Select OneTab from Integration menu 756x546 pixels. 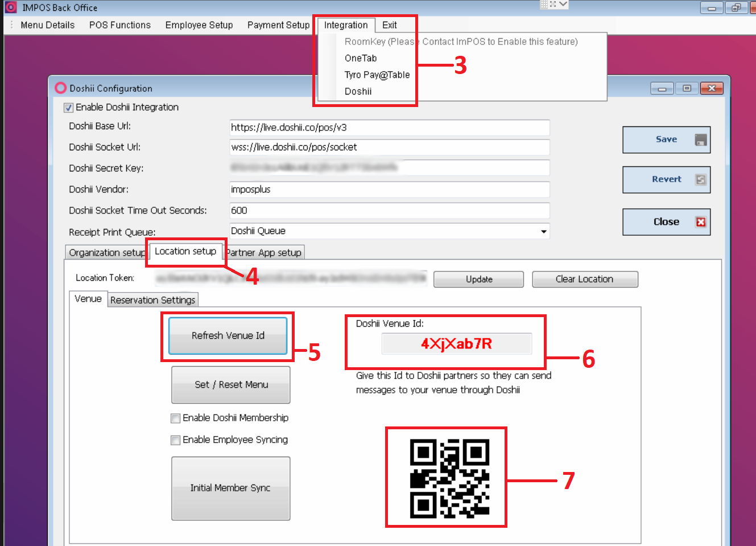(361, 58)
